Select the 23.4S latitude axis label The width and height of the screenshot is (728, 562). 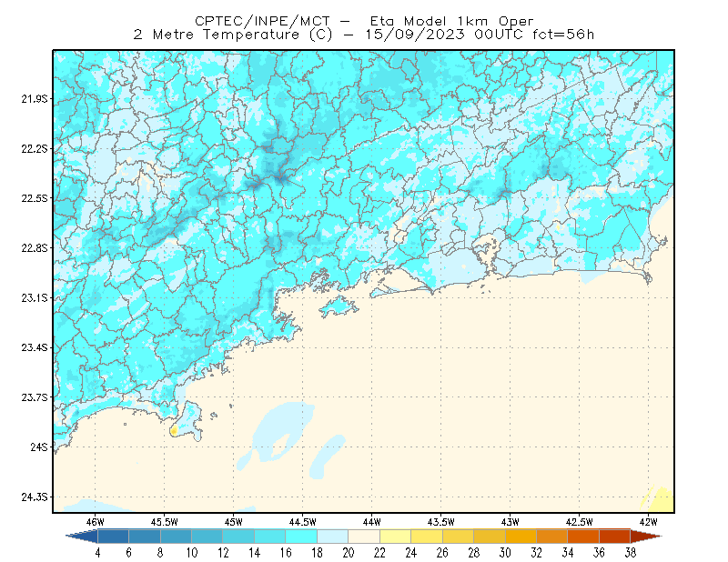click(35, 347)
